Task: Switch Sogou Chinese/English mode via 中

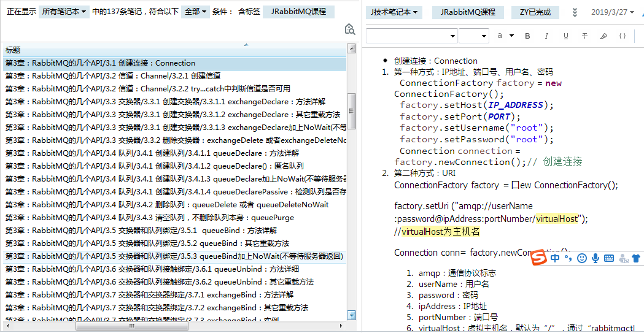Action: pos(555,258)
